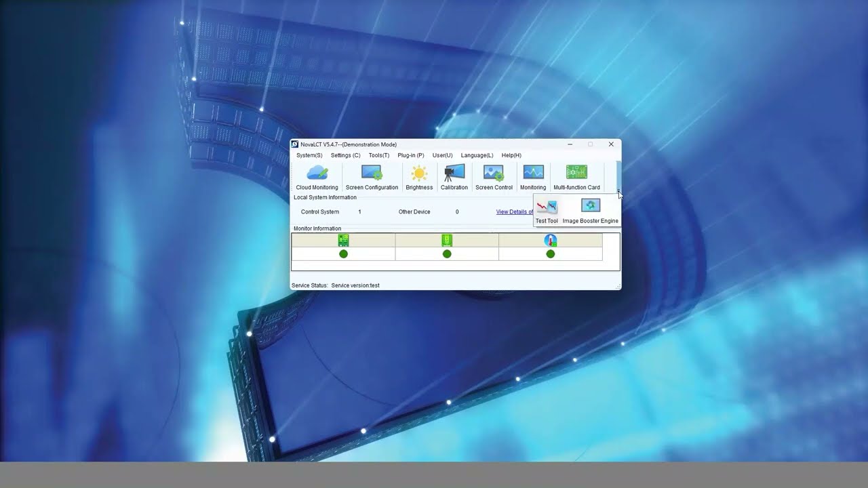The image size is (868, 488).
Task: Open Cloud Monitoring from the toolbar
Action: click(x=317, y=178)
